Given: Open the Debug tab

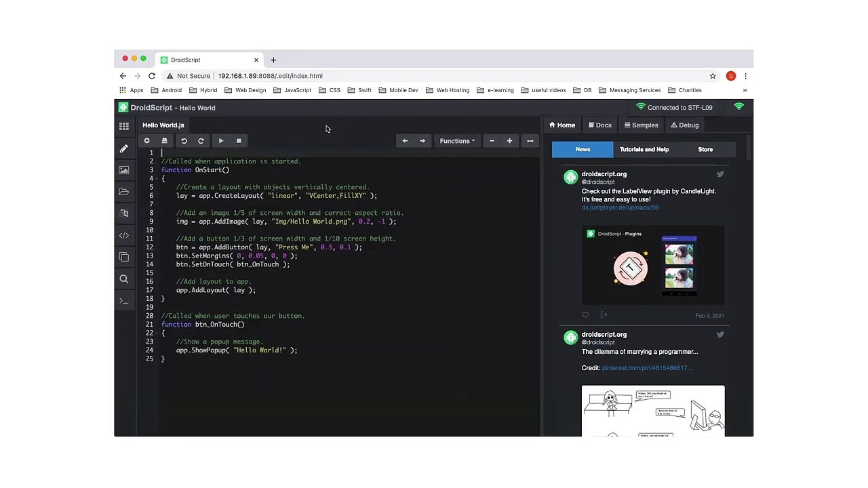Looking at the screenshot, I should [x=685, y=125].
